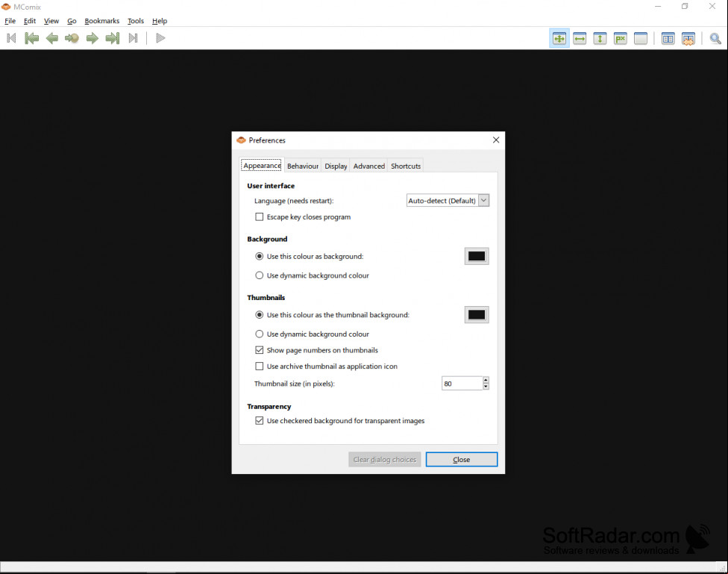Open the Bookmarks menu

[101, 21]
